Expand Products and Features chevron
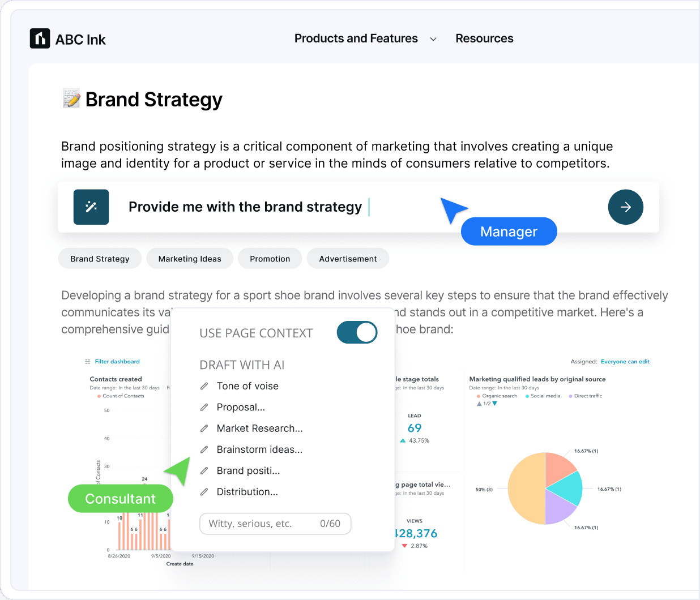Screen dimensions: 700x600 (x=433, y=39)
